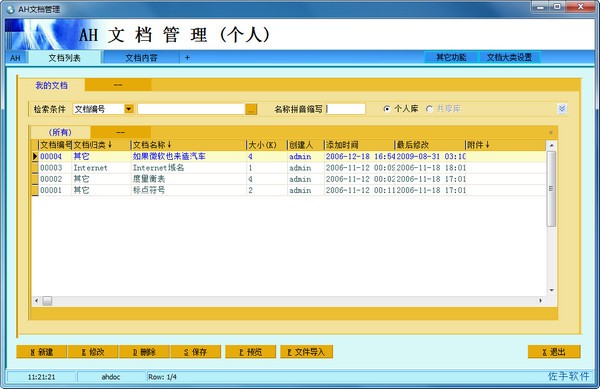600x389 pixels.
Task: Click the horizontal scrollbar left arrow
Action: [x=36, y=301]
